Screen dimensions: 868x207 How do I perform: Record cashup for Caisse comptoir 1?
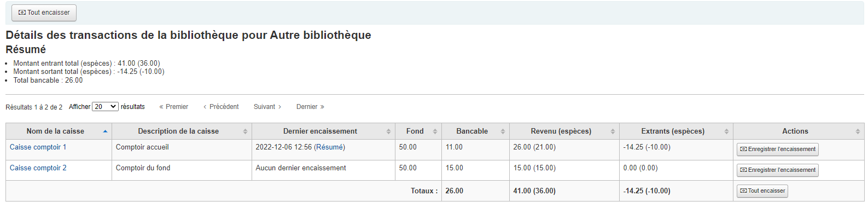click(777, 150)
